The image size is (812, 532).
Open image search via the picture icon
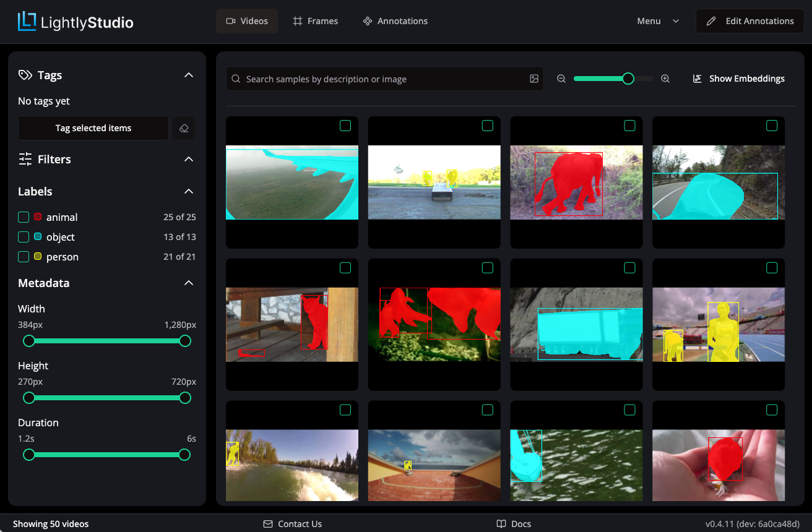pos(533,79)
